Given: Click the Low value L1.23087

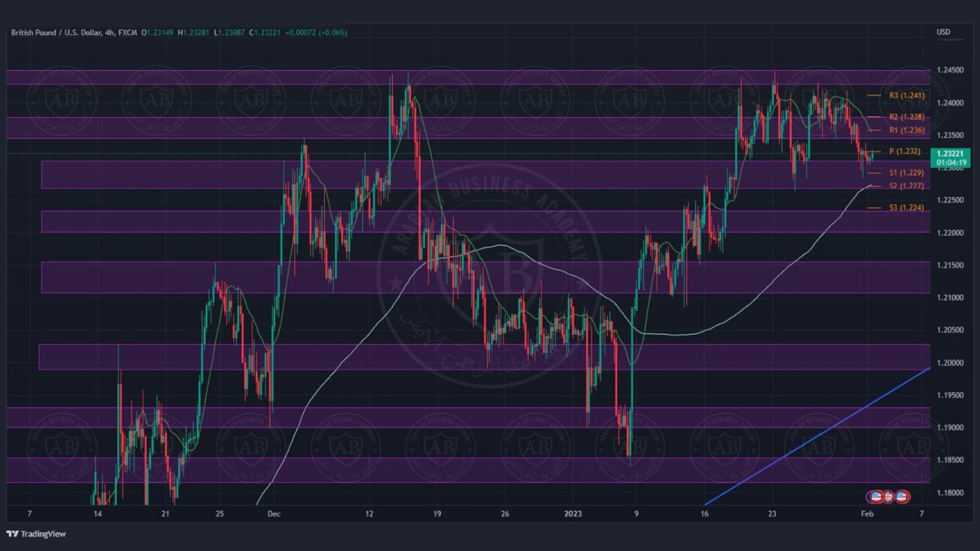Looking at the screenshot, I should point(229,33).
